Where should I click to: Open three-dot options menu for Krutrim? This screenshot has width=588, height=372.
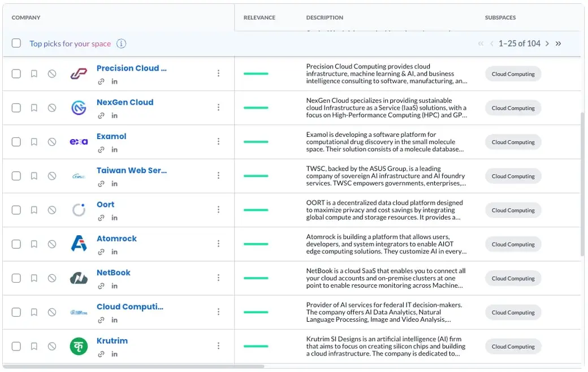pyautogui.click(x=218, y=346)
